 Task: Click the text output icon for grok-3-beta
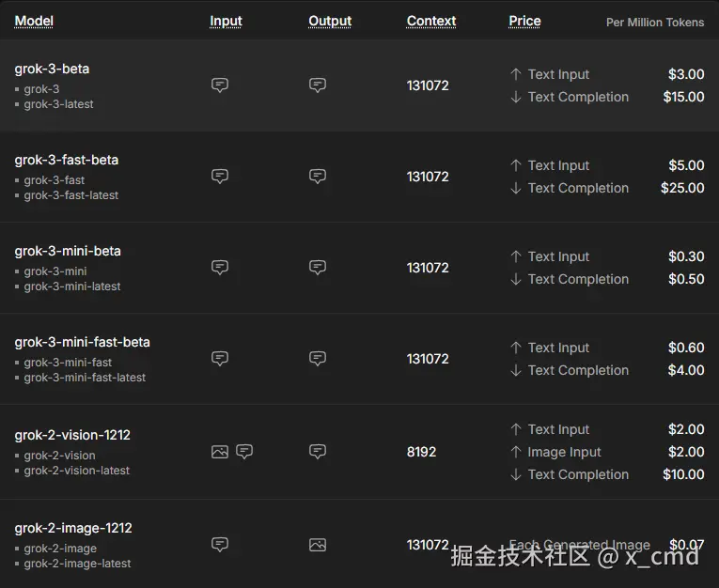click(318, 85)
